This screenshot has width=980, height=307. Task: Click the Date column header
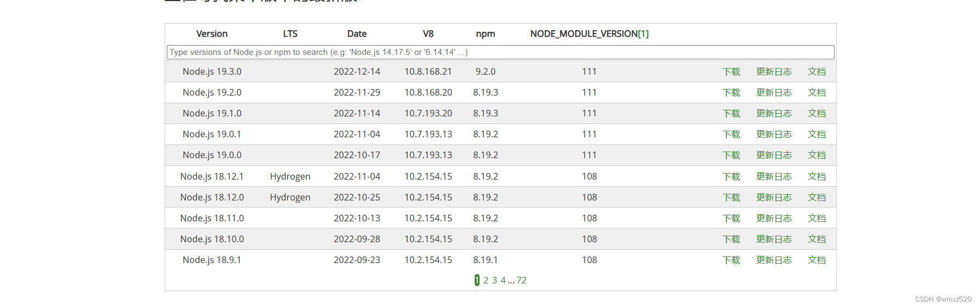click(357, 34)
